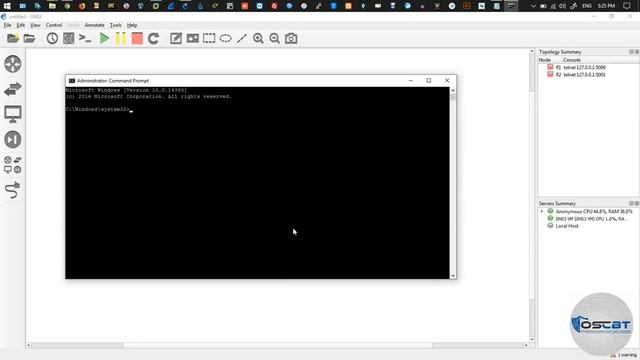Click Command Prompt scrollbar up arrow
Image resolution: width=640 pixels, height=360 pixels.
pyautogui.click(x=453, y=90)
